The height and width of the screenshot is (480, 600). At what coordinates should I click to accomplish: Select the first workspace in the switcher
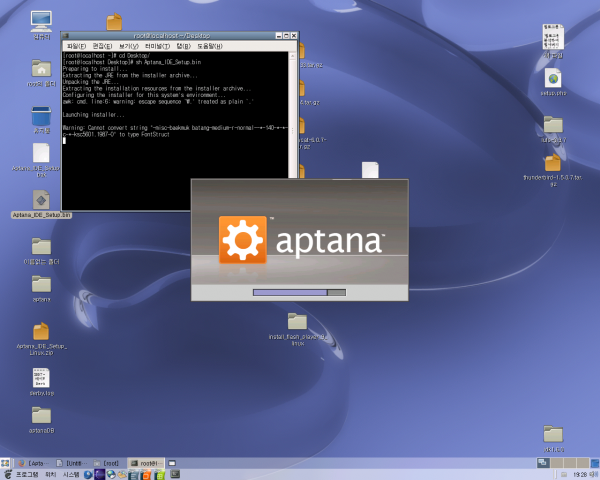(x=543, y=463)
